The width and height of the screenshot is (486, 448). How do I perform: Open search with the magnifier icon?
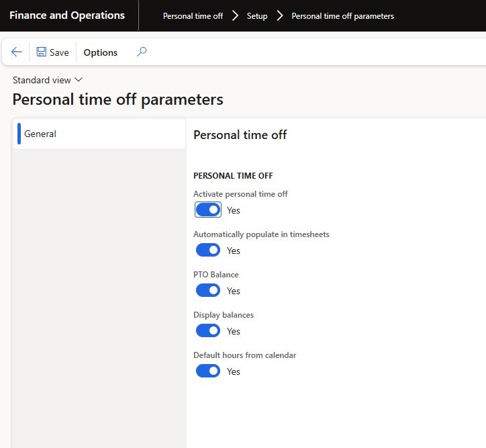pyautogui.click(x=141, y=52)
